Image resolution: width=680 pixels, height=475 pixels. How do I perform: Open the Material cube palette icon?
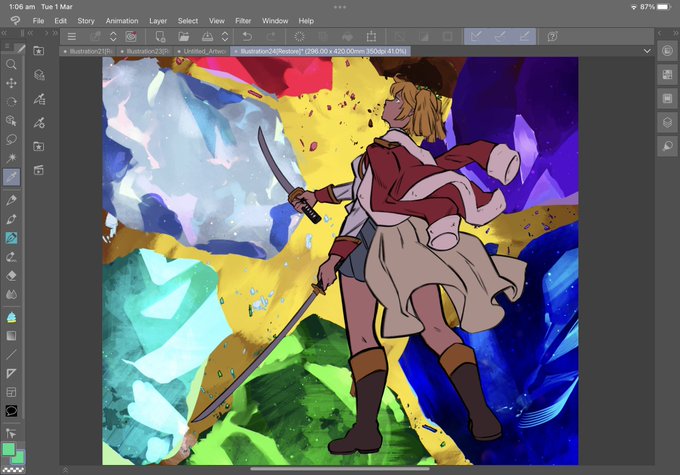(39, 75)
